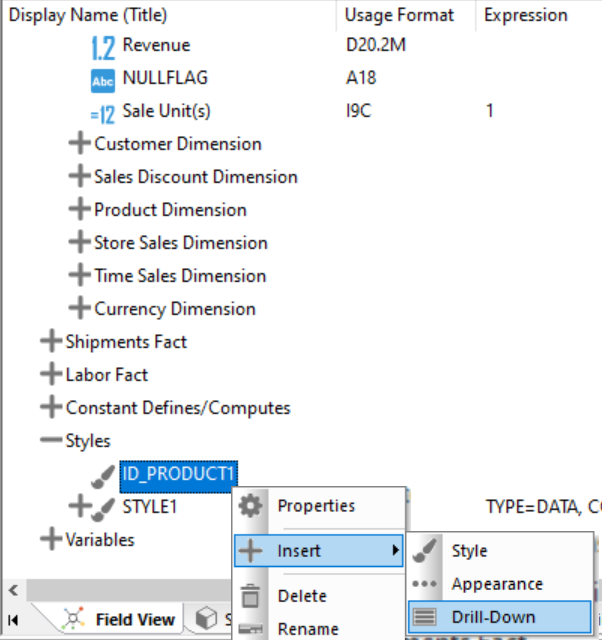Jump to first tab with the arrow button
This screenshot has height=640, width=602.
13,620
